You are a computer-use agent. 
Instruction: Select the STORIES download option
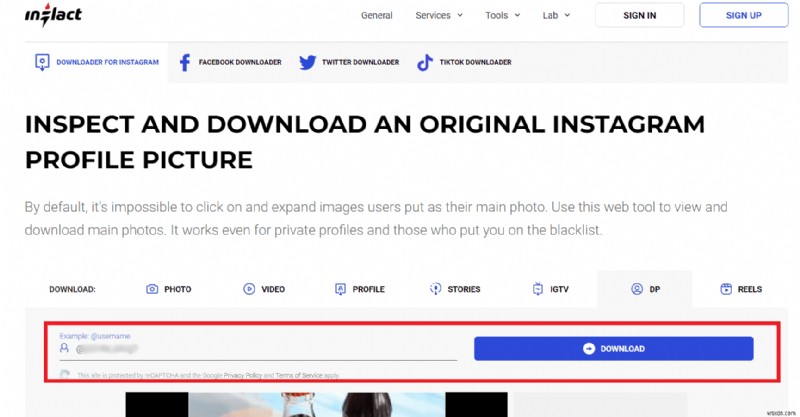pos(455,289)
